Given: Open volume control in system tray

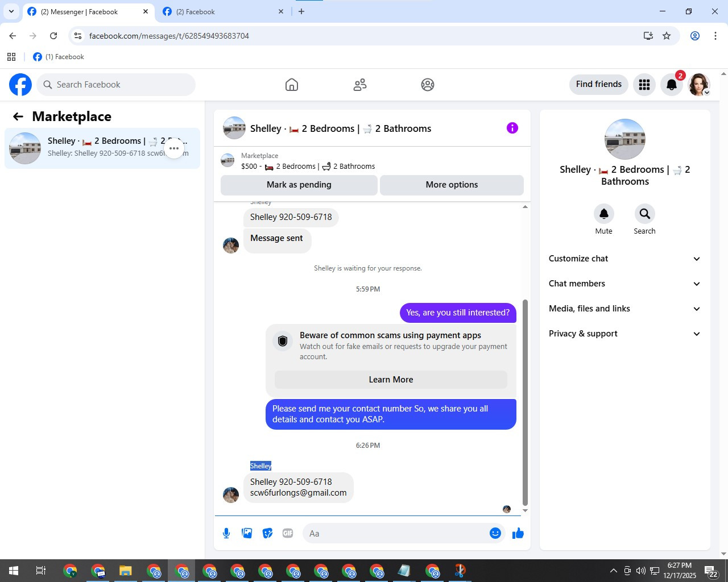Looking at the screenshot, I should tap(641, 571).
